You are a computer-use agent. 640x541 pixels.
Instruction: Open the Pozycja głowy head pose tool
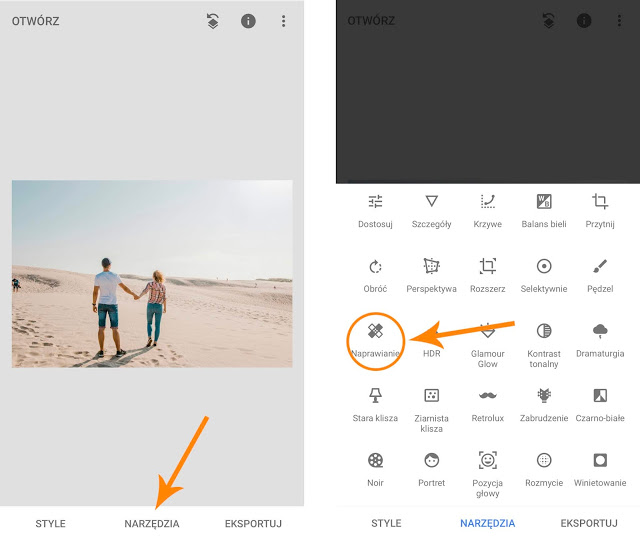(487, 474)
